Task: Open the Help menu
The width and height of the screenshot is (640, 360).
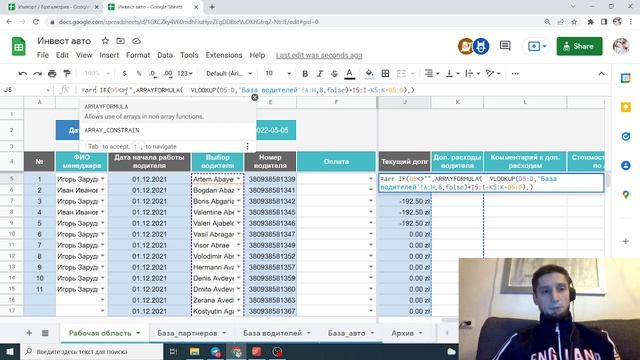Action: coord(257,55)
